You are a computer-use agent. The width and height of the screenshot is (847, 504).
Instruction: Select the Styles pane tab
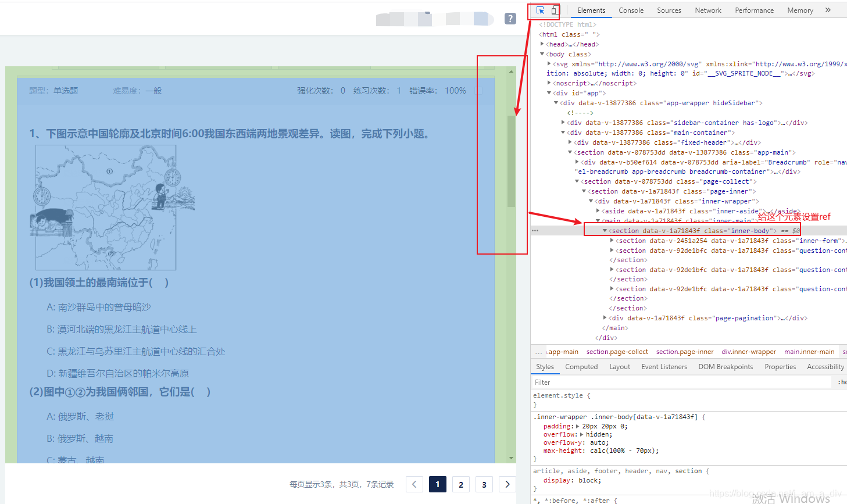[x=545, y=367]
